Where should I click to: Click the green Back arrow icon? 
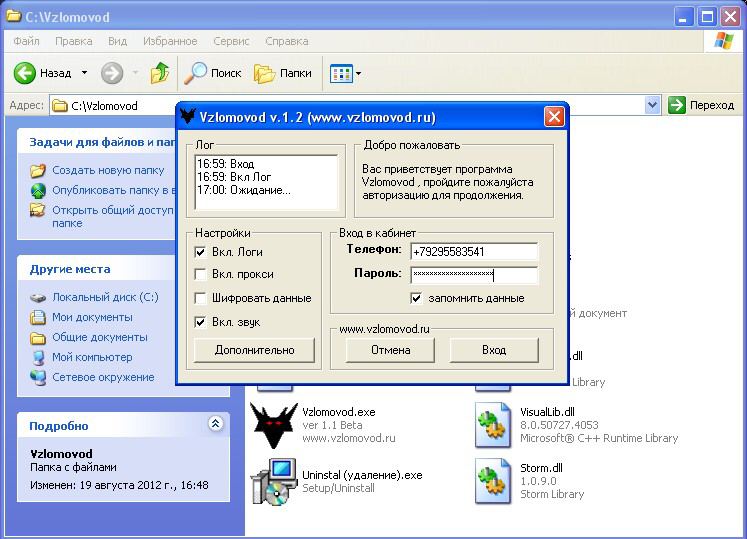click(24, 73)
